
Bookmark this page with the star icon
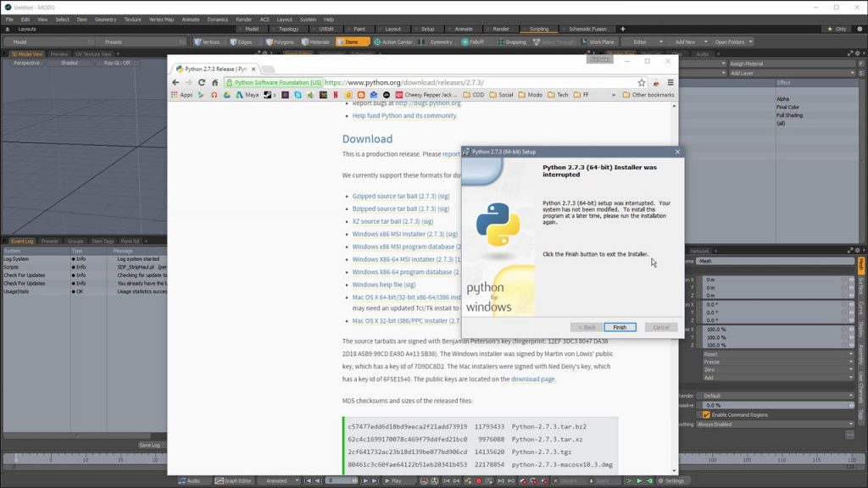point(642,82)
